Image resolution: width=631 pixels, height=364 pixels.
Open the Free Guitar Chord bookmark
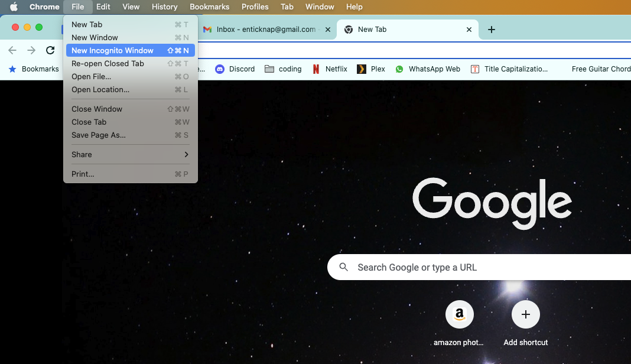[x=601, y=69]
